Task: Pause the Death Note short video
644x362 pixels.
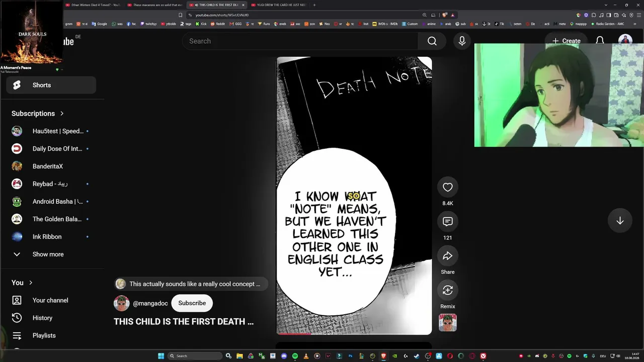Action: pyautogui.click(x=354, y=196)
